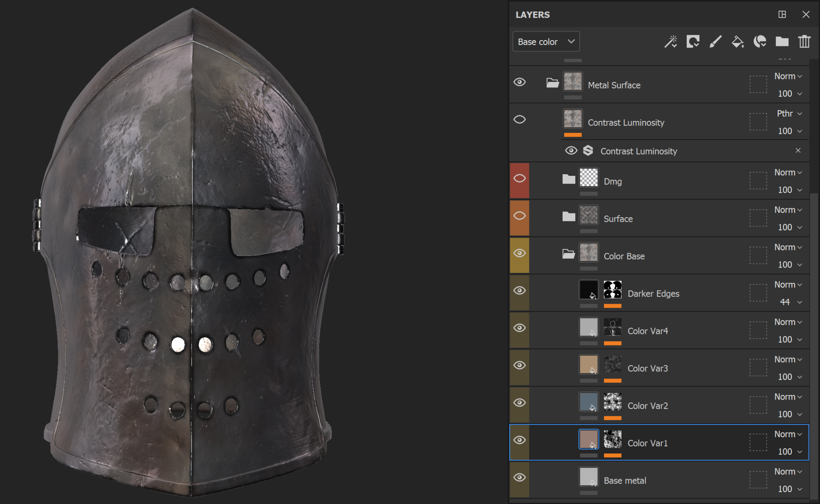This screenshot has height=504, width=820.
Task: Delete layer with trash icon
Action: pos(804,41)
